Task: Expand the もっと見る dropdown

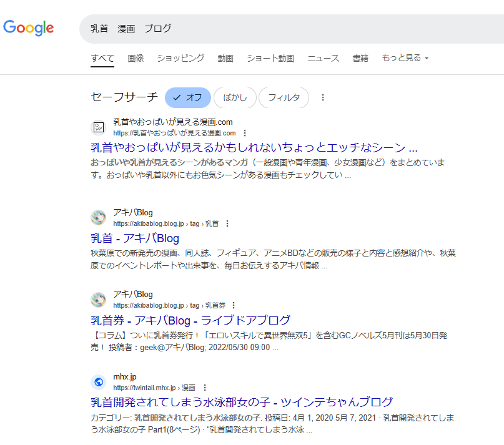Action: pyautogui.click(x=405, y=58)
